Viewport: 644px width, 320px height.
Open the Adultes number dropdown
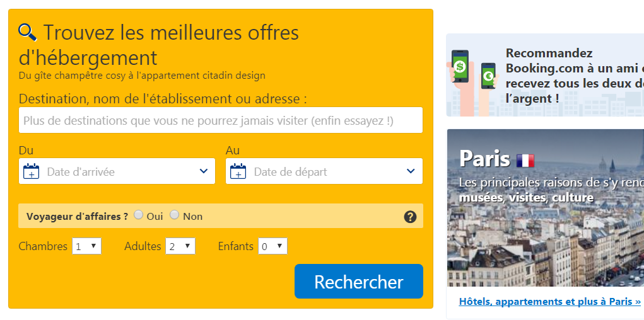[180, 246]
